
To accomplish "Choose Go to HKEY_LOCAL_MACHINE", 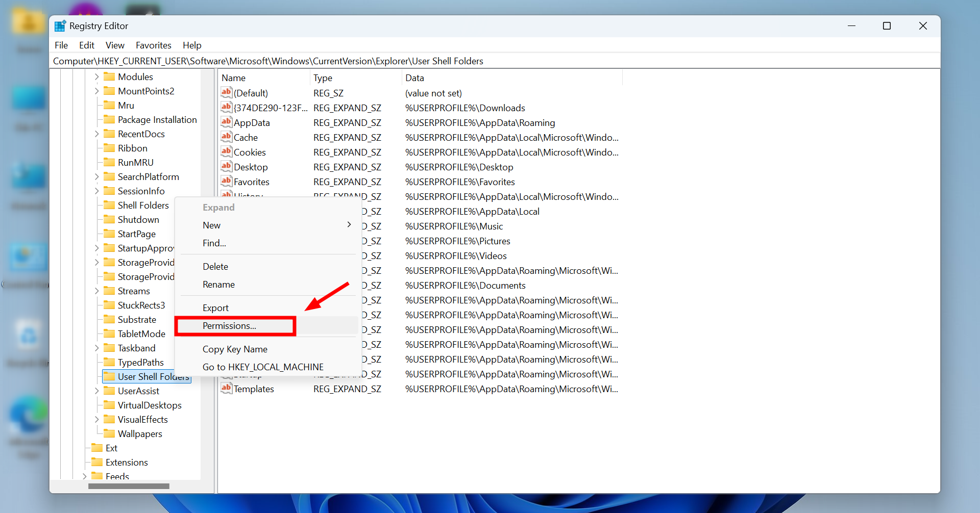I will (262, 367).
